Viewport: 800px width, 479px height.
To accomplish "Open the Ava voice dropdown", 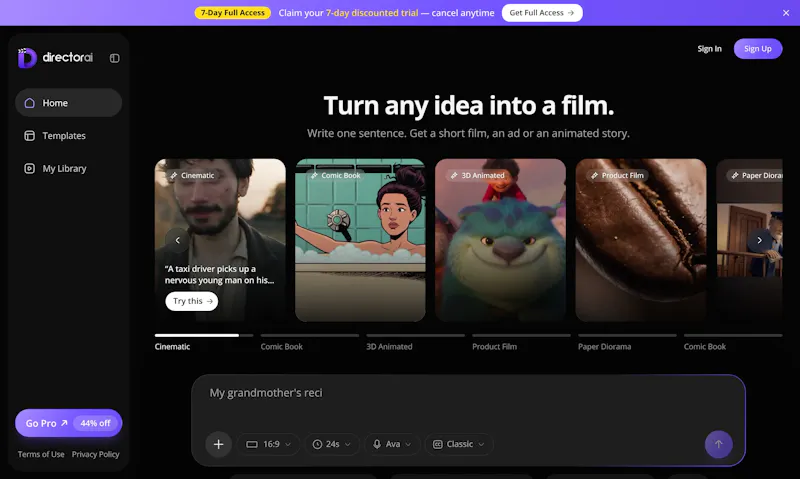I will click(392, 444).
